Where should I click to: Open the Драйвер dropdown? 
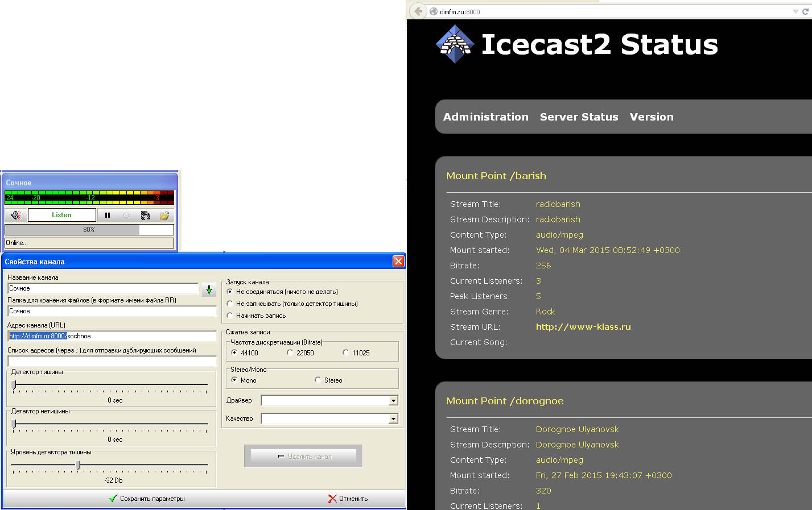tap(393, 401)
